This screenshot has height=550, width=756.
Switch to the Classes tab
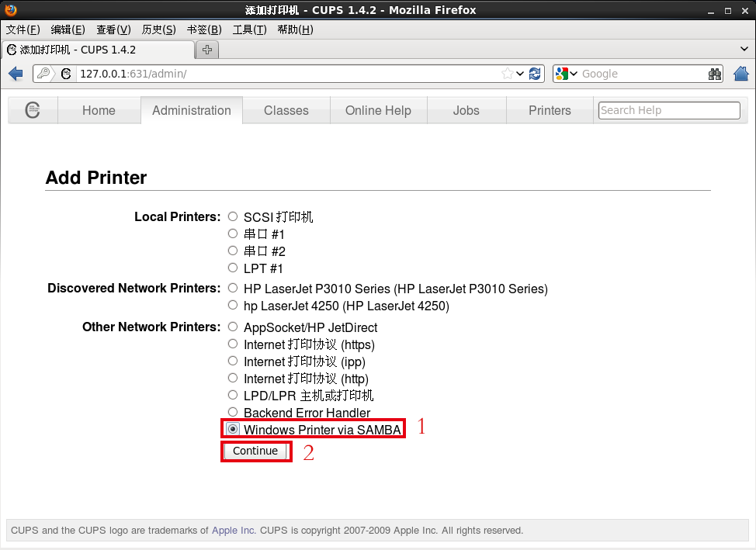(x=286, y=110)
